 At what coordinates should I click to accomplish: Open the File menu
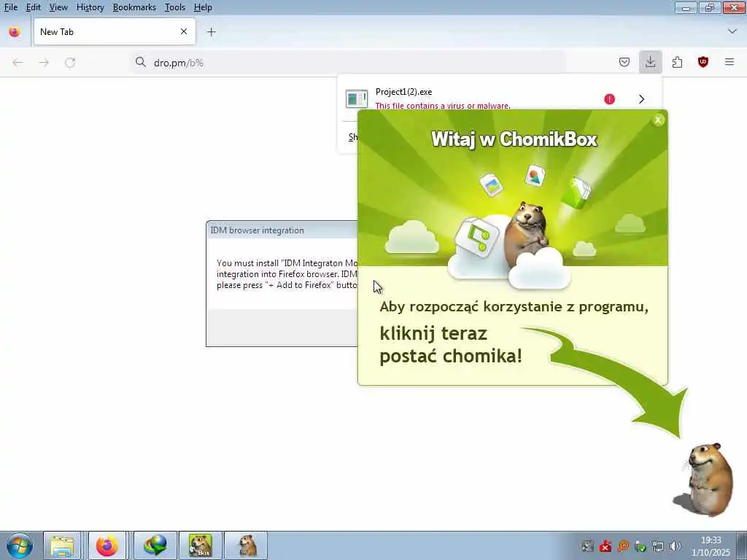click(x=10, y=7)
